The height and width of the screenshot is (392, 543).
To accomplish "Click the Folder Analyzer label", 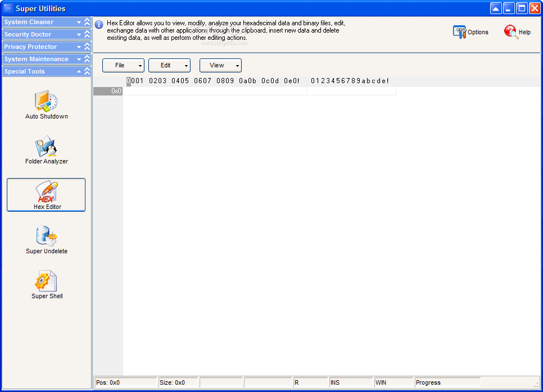I will (x=47, y=161).
